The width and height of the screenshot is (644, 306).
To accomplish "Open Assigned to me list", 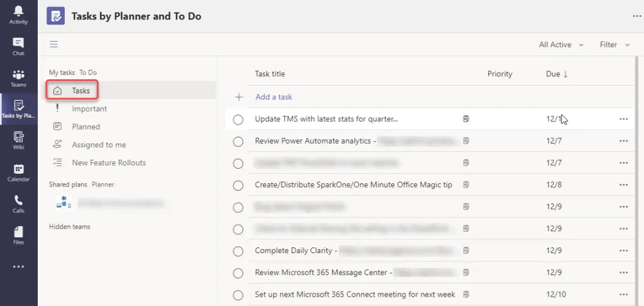I will pyautogui.click(x=99, y=145).
